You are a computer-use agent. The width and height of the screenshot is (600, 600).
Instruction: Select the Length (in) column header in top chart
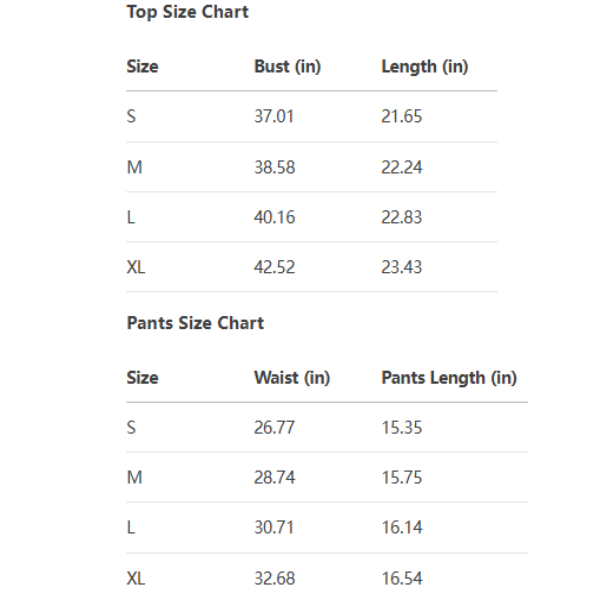[424, 67]
